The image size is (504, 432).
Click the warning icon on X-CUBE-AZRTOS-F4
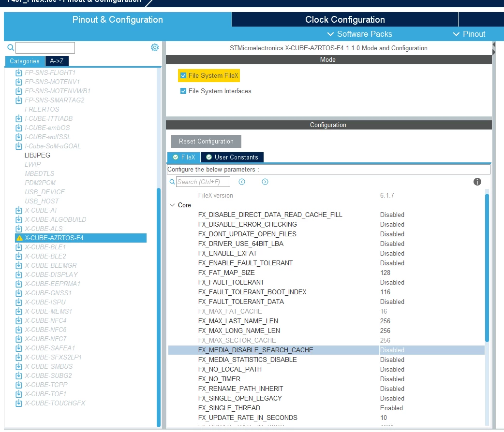pyautogui.click(x=20, y=238)
